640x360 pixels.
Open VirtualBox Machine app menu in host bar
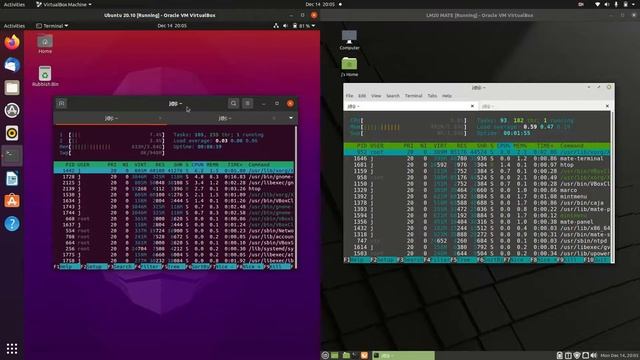(x=64, y=4)
